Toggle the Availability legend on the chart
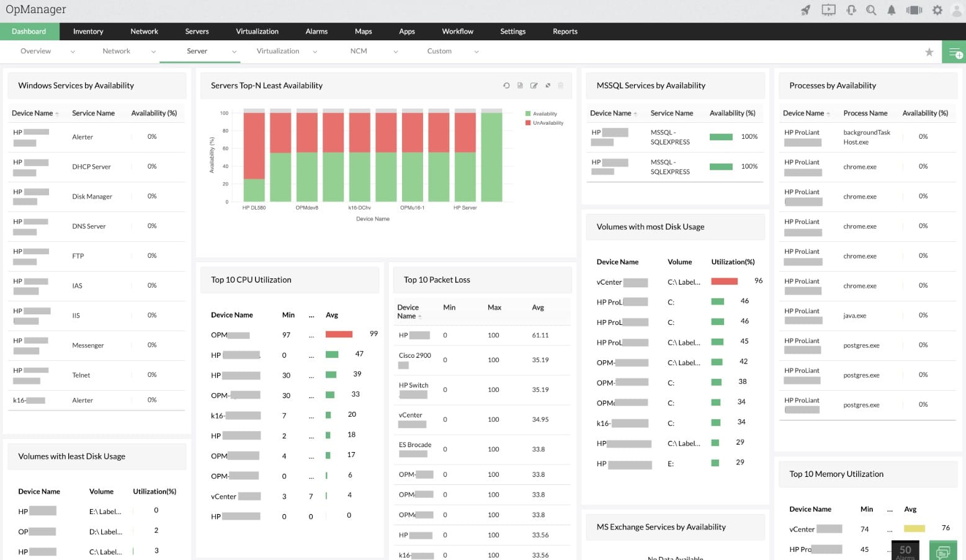The image size is (966, 560). (543, 113)
